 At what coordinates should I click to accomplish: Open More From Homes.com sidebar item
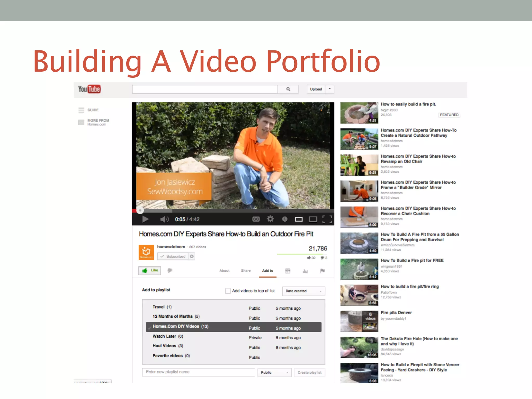tap(94, 122)
